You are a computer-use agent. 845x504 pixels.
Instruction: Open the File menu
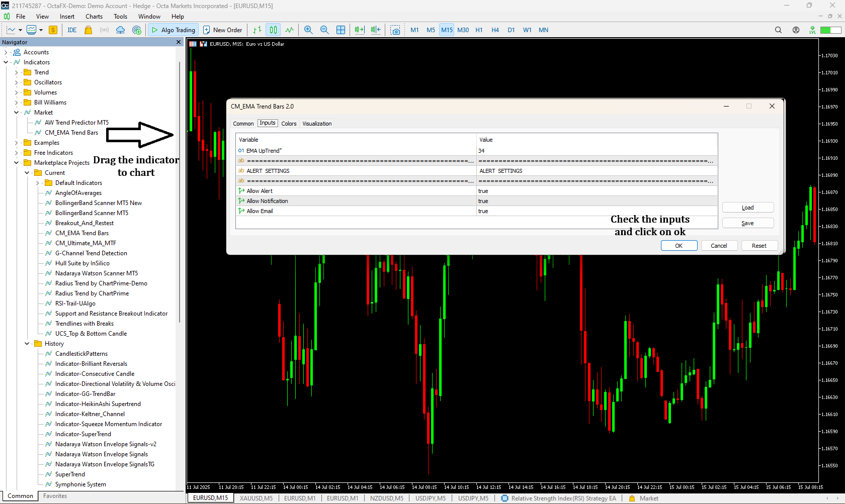(21, 17)
